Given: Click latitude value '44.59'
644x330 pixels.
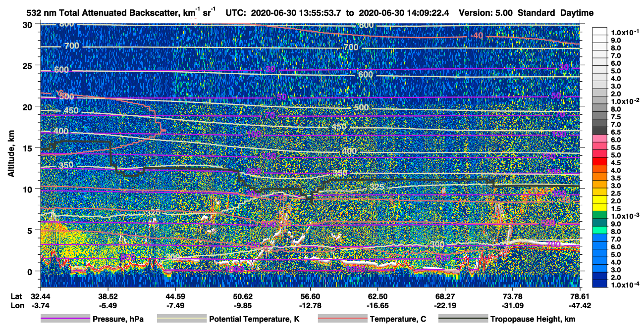Looking at the screenshot, I should tap(175, 296).
